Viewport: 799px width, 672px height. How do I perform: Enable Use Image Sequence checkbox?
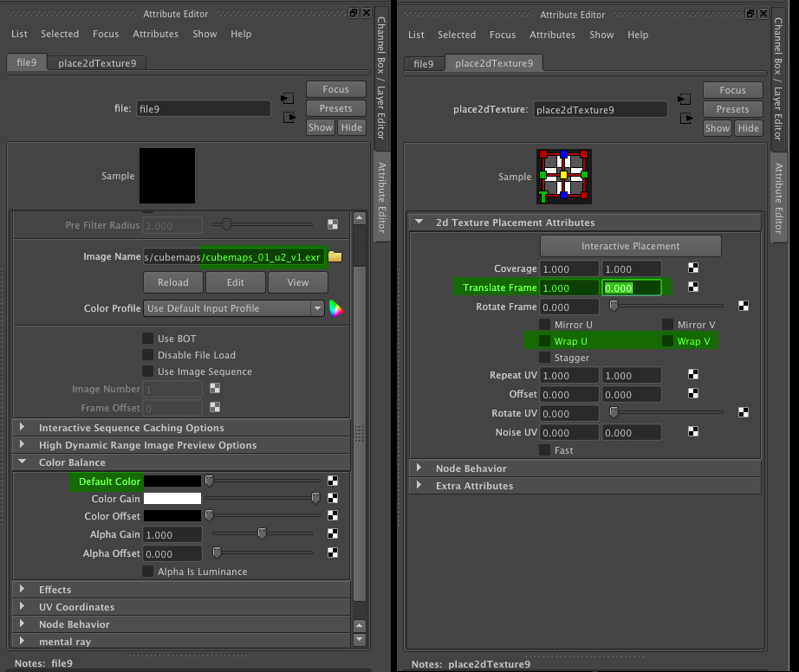148,372
